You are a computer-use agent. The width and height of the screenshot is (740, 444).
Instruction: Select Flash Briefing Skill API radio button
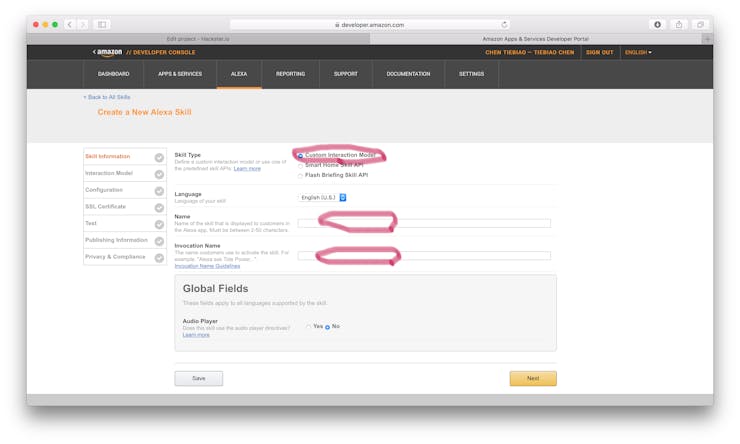click(x=300, y=176)
